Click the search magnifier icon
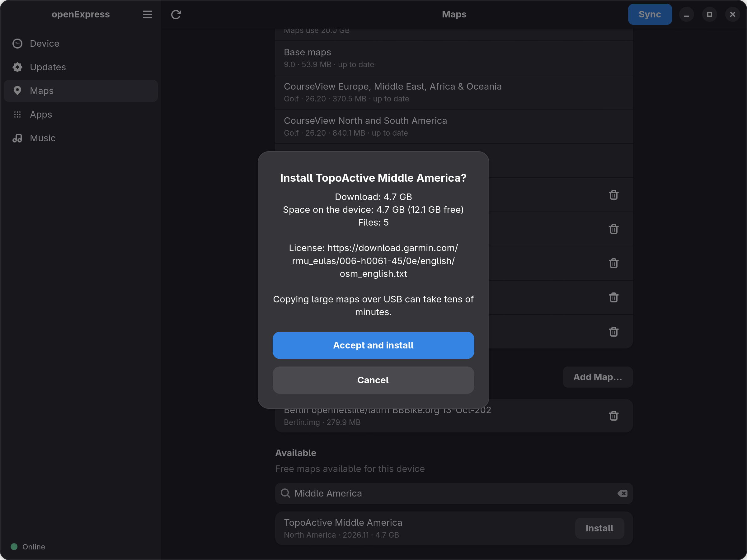747x560 pixels. click(x=285, y=493)
